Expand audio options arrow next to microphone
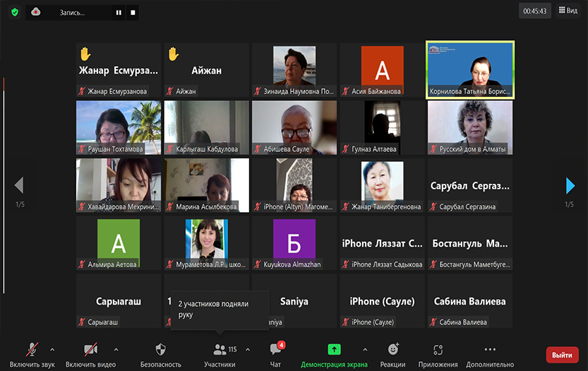 click(52, 349)
